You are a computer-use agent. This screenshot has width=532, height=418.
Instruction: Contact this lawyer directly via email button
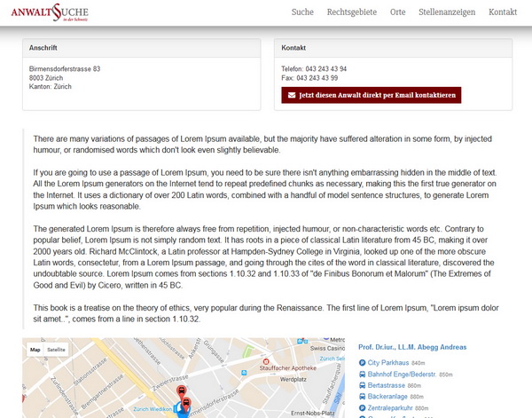click(372, 95)
